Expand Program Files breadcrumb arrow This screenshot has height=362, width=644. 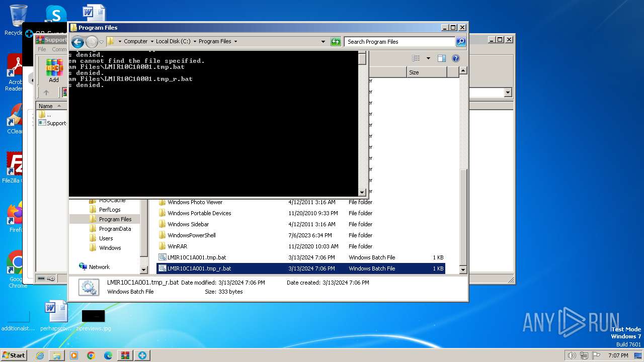click(x=235, y=42)
